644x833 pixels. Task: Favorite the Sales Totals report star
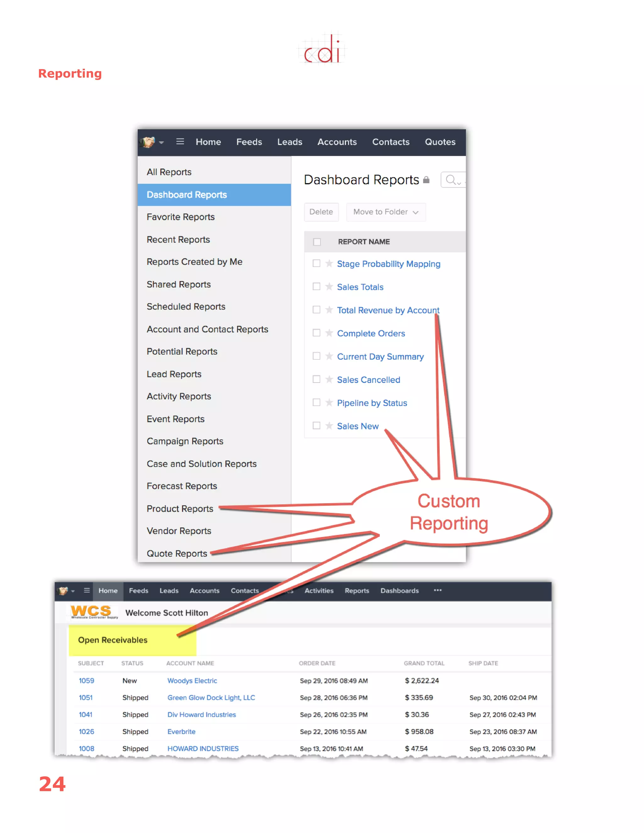point(329,286)
